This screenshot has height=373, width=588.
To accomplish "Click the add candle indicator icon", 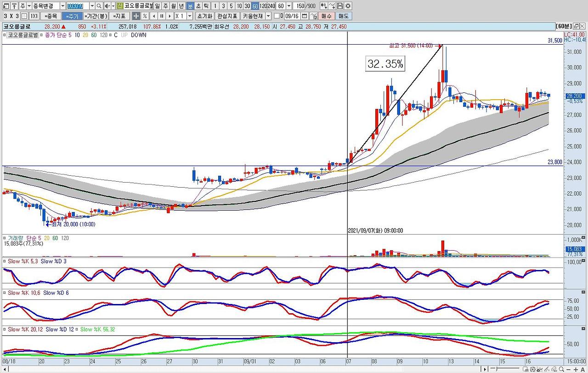I will click(x=324, y=6).
